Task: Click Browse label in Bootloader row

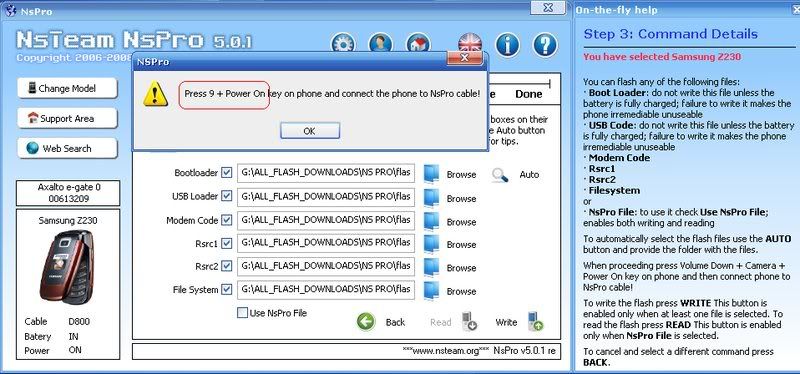Action: pos(461,174)
